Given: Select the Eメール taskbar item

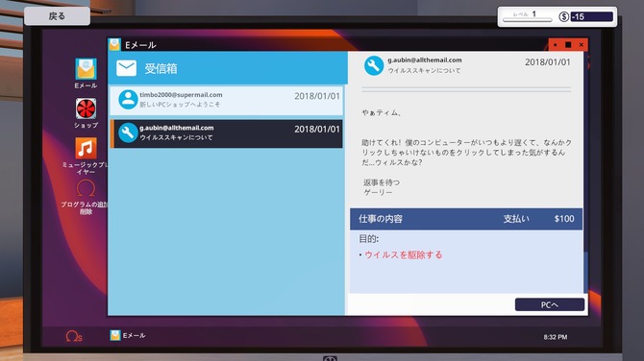Looking at the screenshot, I should tap(128, 336).
